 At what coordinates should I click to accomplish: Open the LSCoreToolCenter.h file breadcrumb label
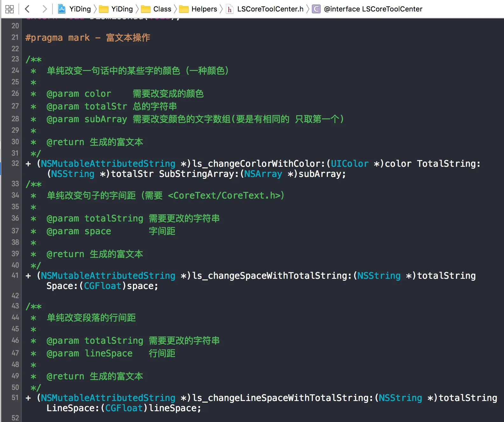click(x=270, y=9)
